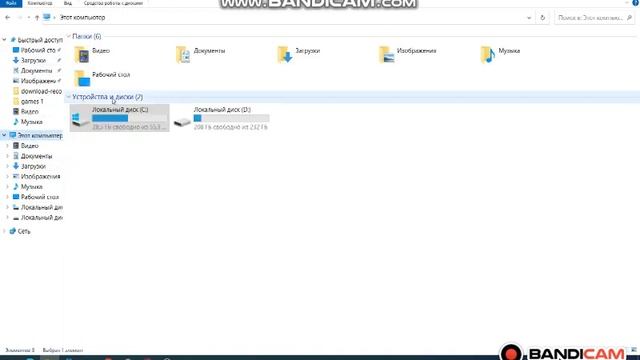Click the 'Выбран 1 элемент' status text
The width and height of the screenshot is (640, 360).
[62, 350]
